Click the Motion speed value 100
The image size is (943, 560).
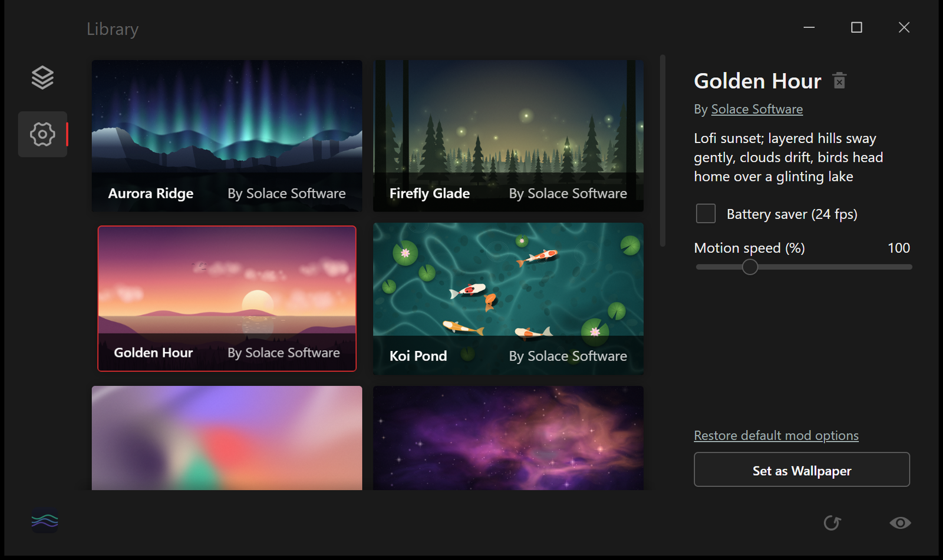coord(899,248)
